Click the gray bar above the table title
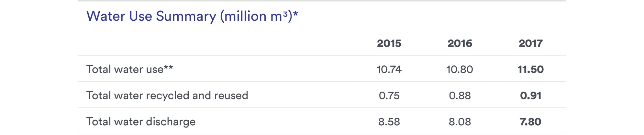This screenshot has width=644, height=135. coord(322,1)
